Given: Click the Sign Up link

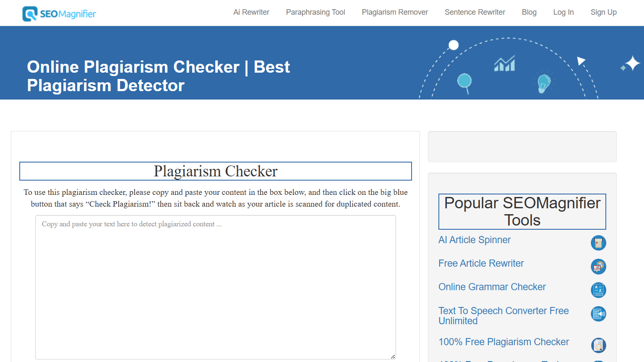Looking at the screenshot, I should click(x=603, y=12).
